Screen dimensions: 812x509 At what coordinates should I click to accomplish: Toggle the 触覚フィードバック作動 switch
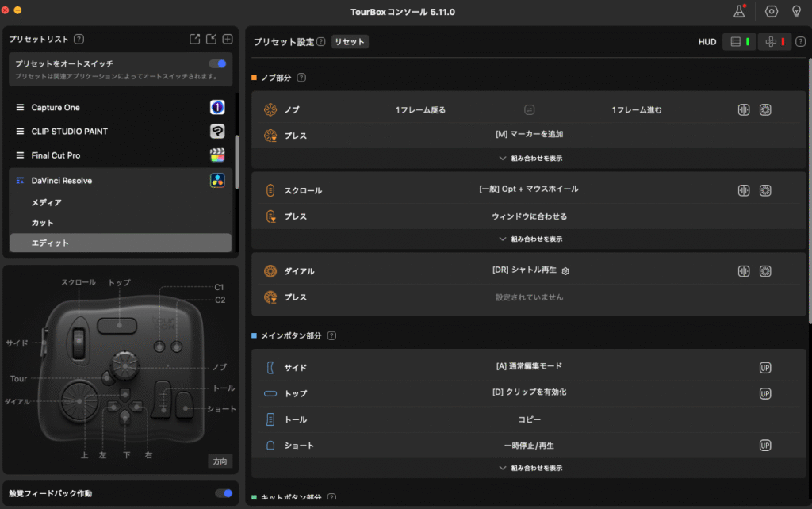coord(224,493)
